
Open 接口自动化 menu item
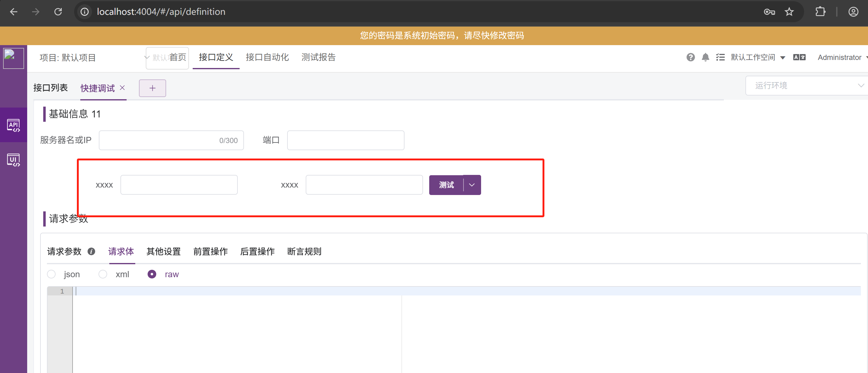point(267,57)
